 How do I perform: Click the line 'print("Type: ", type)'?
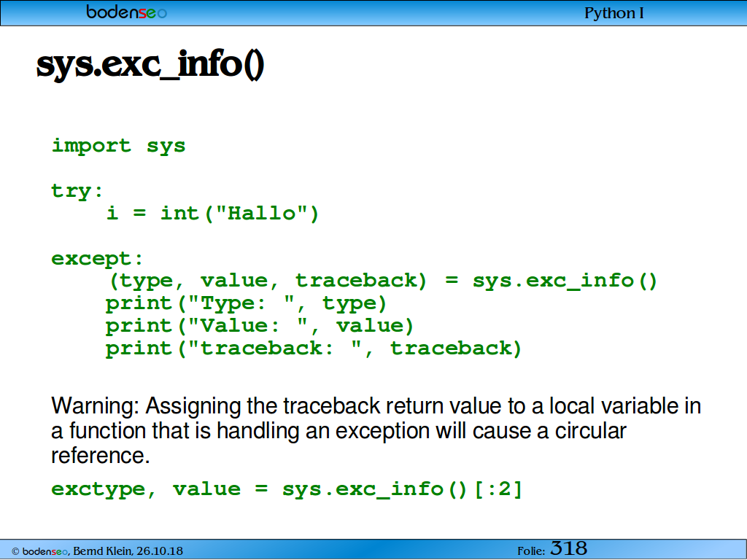(247, 303)
